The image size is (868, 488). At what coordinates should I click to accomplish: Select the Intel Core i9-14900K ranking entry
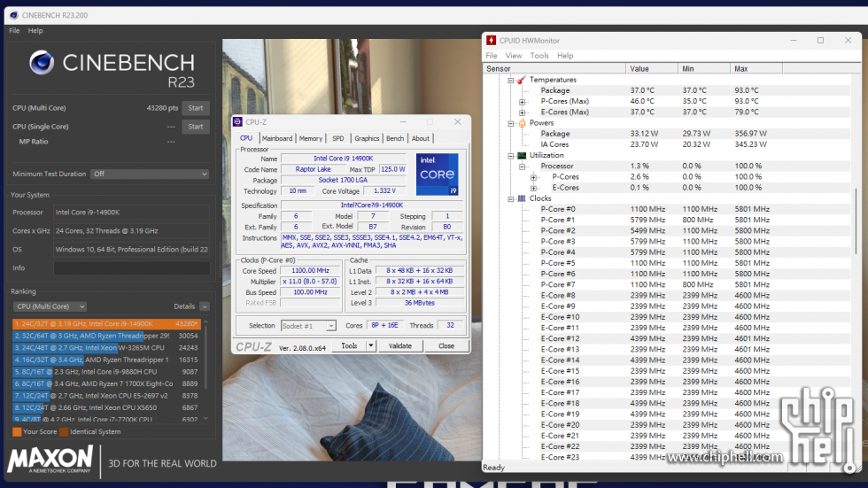pyautogui.click(x=106, y=323)
